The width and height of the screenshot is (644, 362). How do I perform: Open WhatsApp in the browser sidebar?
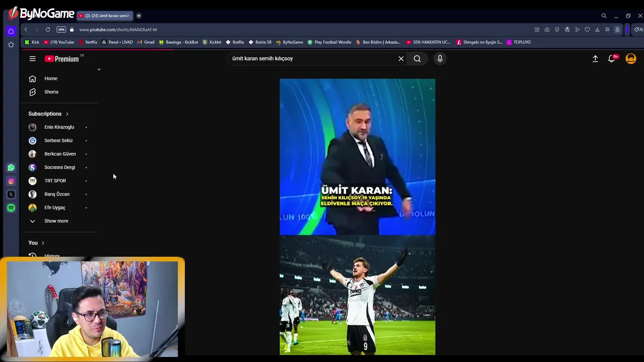click(11, 168)
